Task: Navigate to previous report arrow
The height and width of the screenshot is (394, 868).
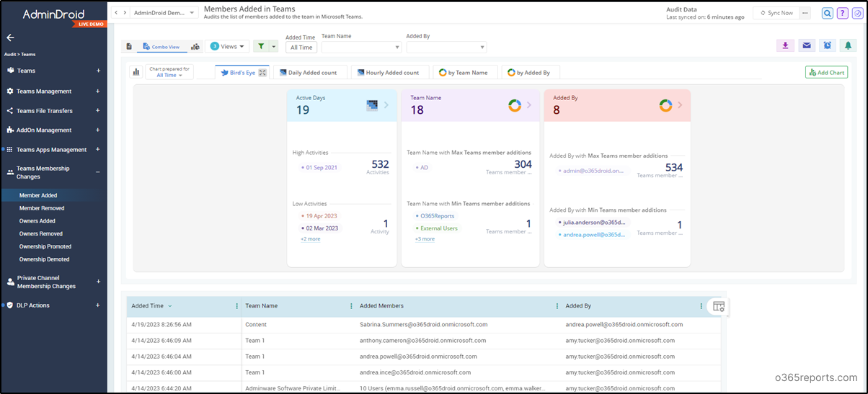Action: (x=117, y=13)
